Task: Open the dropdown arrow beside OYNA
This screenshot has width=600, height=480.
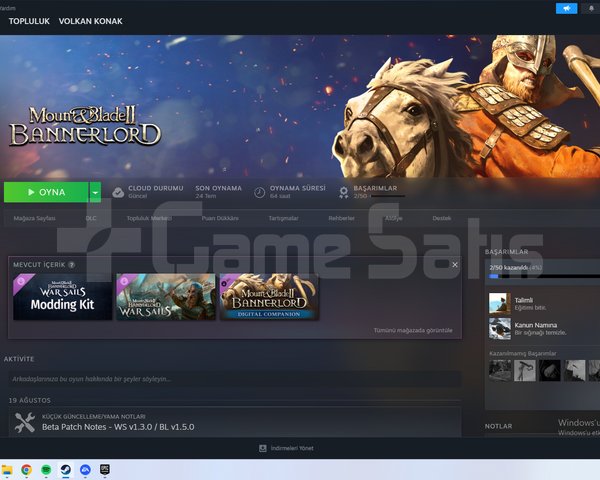Action: tap(95, 193)
